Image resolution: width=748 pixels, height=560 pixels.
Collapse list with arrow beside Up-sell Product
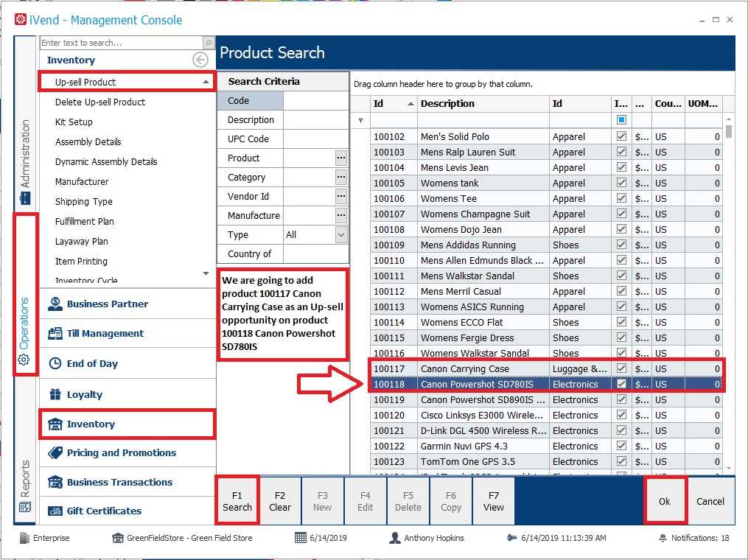[x=206, y=82]
